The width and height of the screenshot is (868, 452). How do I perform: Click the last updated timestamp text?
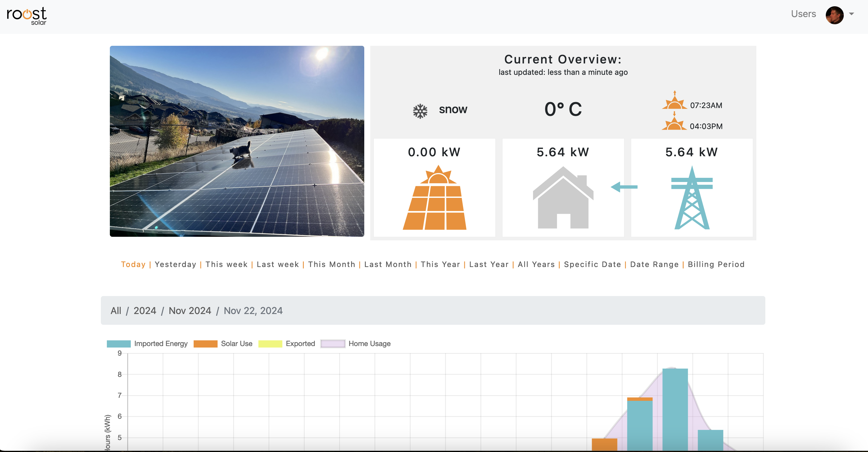pyautogui.click(x=563, y=72)
